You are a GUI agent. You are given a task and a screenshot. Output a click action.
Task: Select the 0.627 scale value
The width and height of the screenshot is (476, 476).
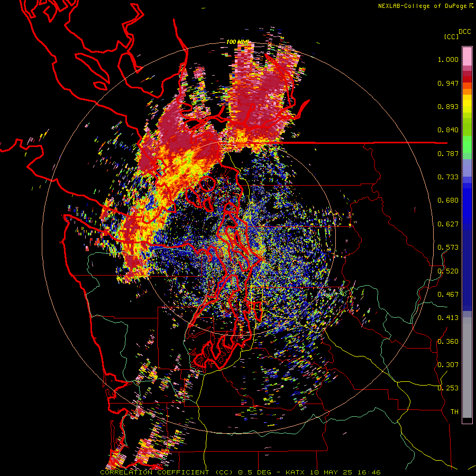coord(448,224)
